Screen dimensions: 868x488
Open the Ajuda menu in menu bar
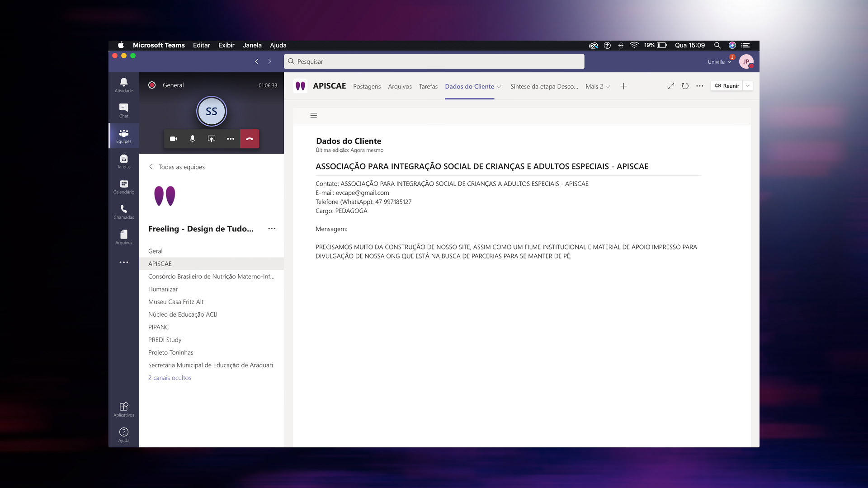pyautogui.click(x=278, y=45)
